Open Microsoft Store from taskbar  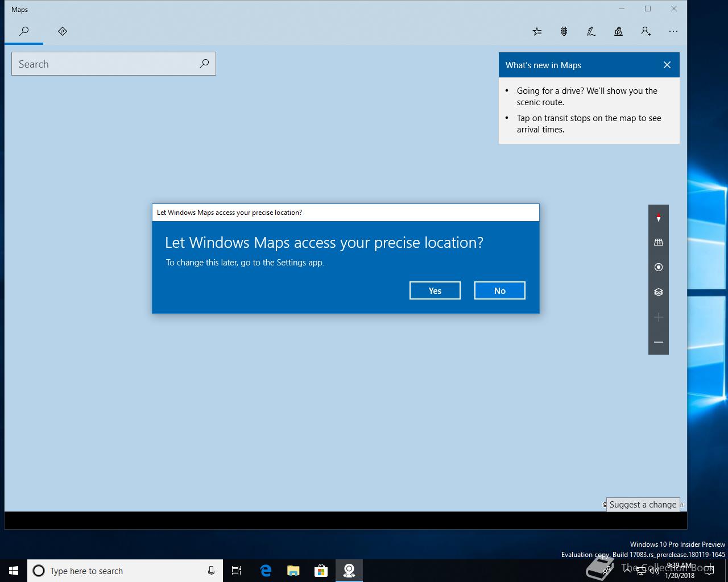pos(321,571)
